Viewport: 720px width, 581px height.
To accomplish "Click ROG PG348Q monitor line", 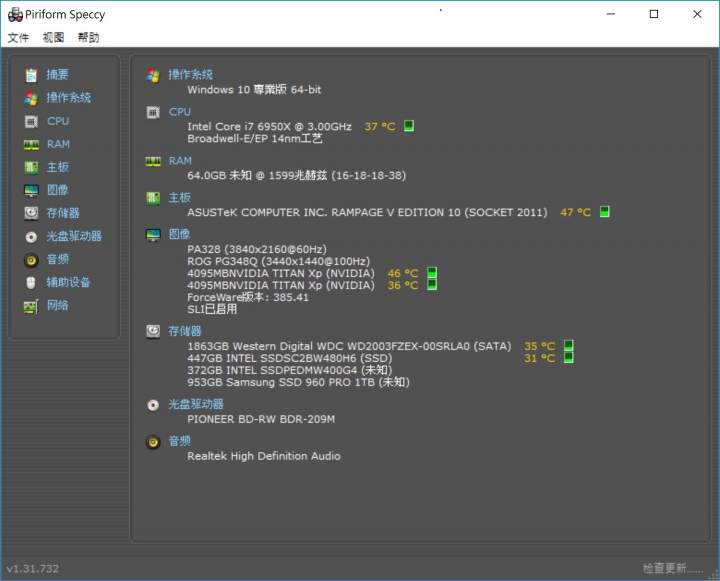I will tap(278, 261).
